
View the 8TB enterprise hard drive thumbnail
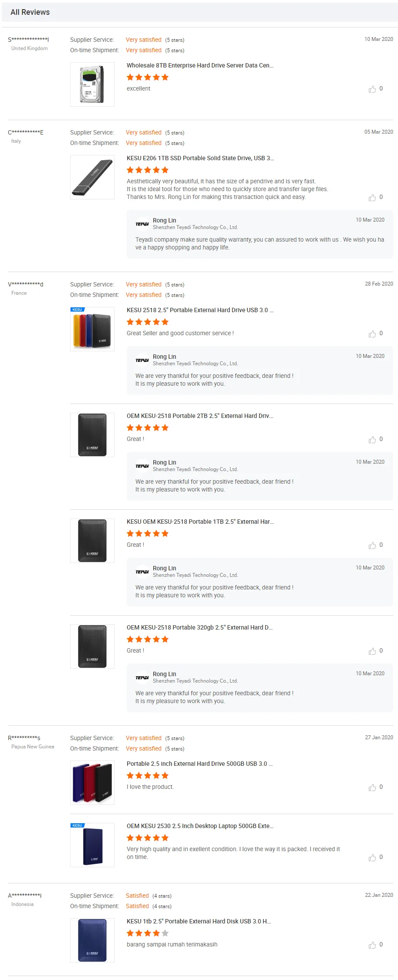tap(92, 84)
